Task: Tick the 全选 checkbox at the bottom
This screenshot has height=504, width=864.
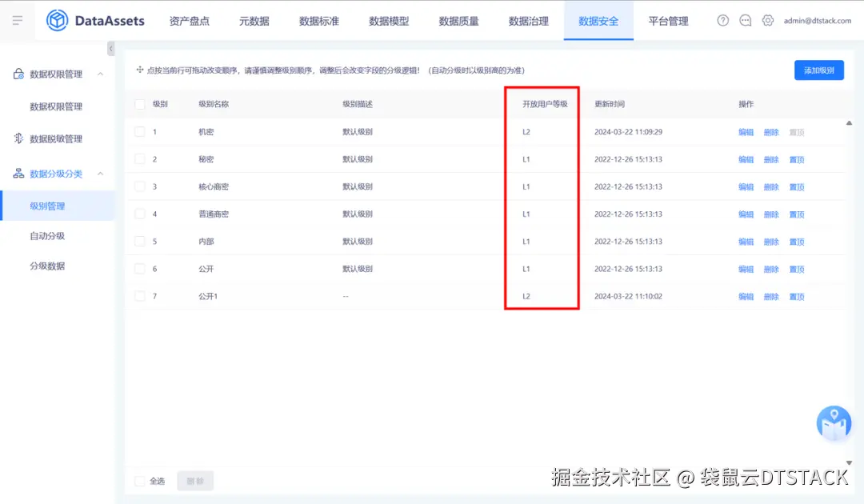Action: point(140,481)
